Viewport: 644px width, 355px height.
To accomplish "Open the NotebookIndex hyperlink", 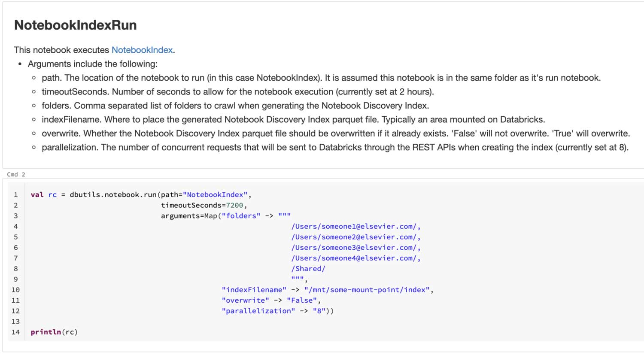I will pyautogui.click(x=142, y=50).
